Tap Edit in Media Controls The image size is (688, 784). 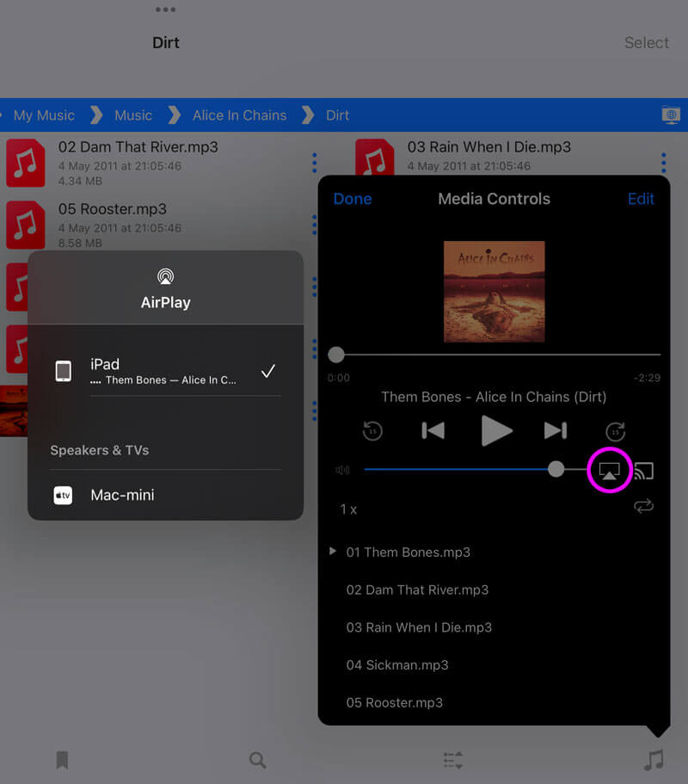click(x=641, y=199)
